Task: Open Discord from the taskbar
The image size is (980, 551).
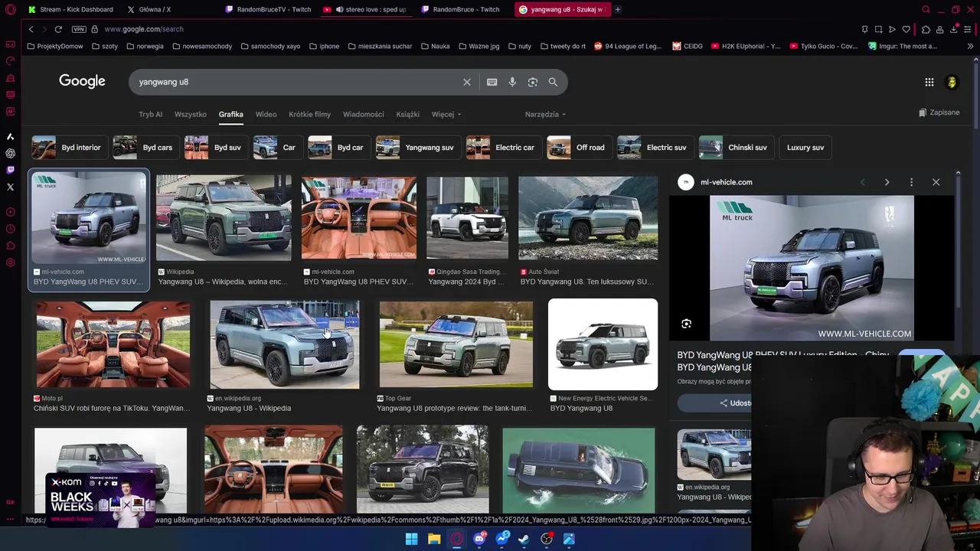Action: pyautogui.click(x=479, y=539)
